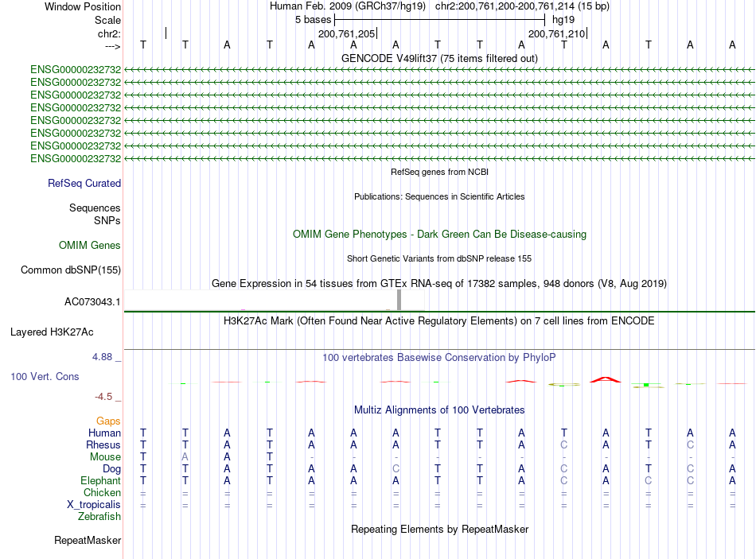This screenshot has height=559, width=756.
Task: Select the 'Scale' label on the left
Action: click(107, 20)
